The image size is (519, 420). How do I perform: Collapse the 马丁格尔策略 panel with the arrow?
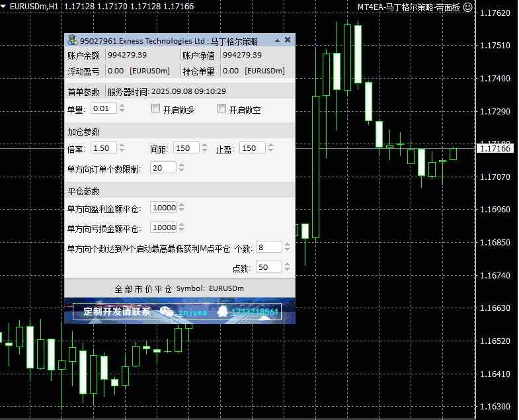click(x=276, y=40)
